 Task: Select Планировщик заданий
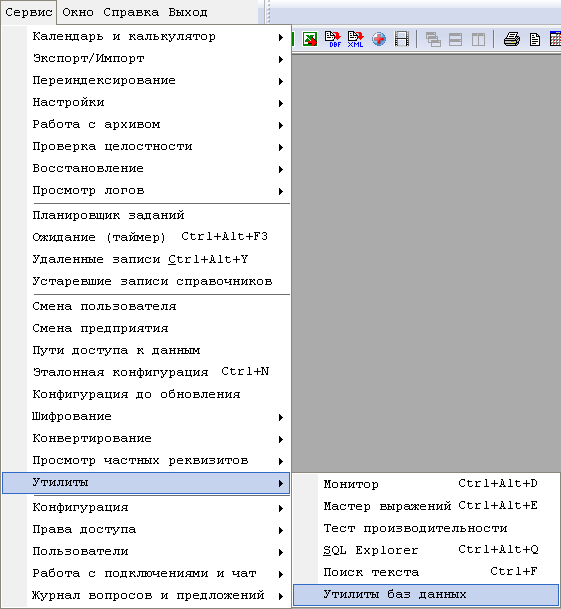pos(146,215)
